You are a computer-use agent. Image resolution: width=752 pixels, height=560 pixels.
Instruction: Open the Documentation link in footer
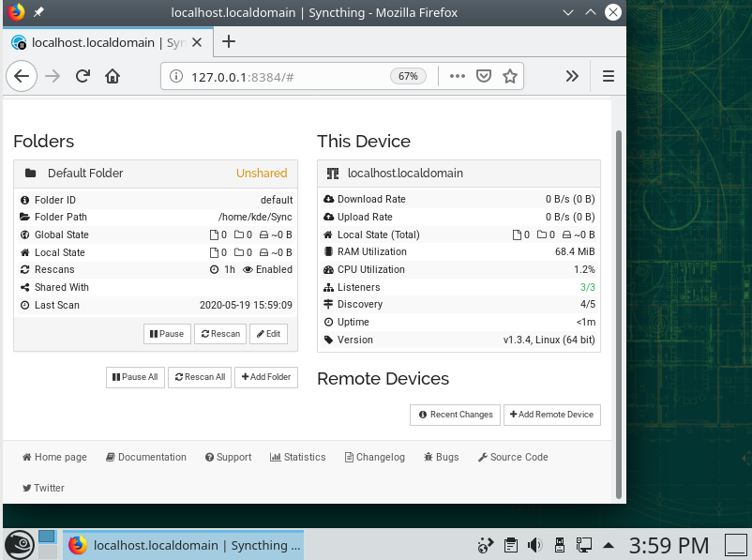146,458
